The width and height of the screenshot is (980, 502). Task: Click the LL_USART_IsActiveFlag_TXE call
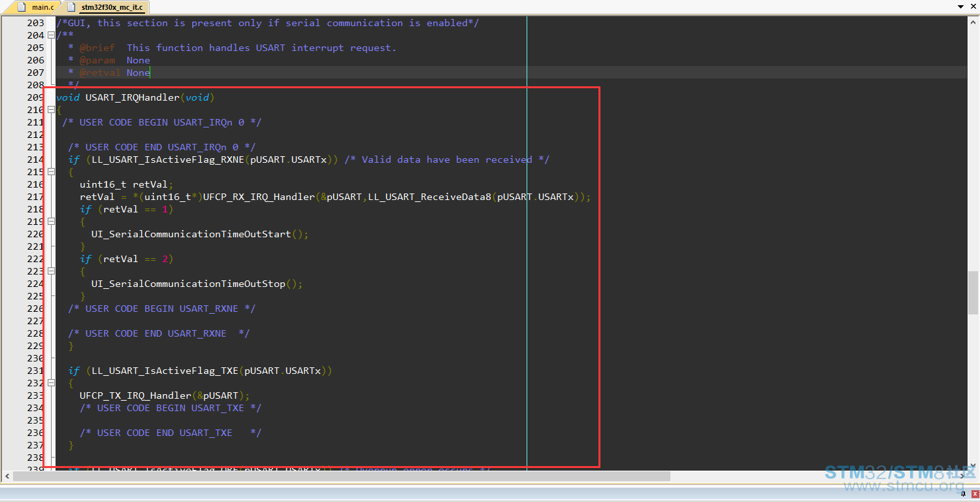pos(165,371)
